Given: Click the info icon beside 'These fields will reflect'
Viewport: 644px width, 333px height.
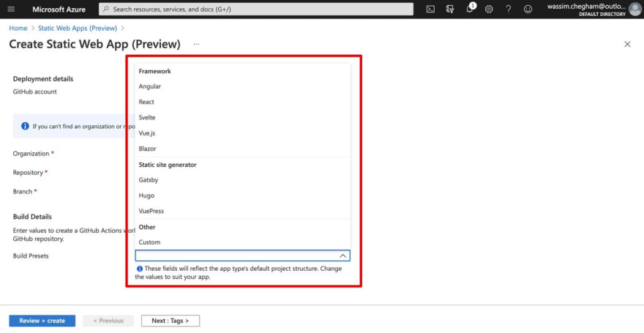Looking at the screenshot, I should pos(140,269).
